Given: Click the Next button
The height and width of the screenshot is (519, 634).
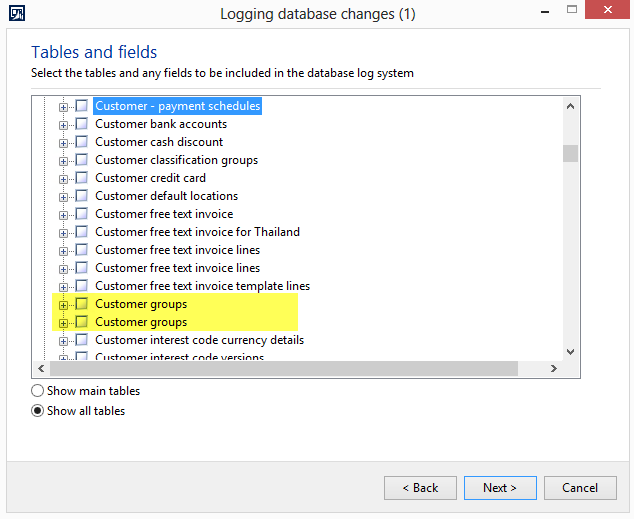Looking at the screenshot, I should 500,488.
